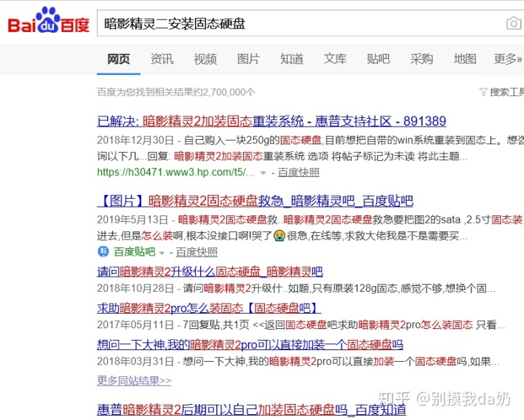Switch to the 知道 tab
The image size is (524, 420).
click(292, 59)
